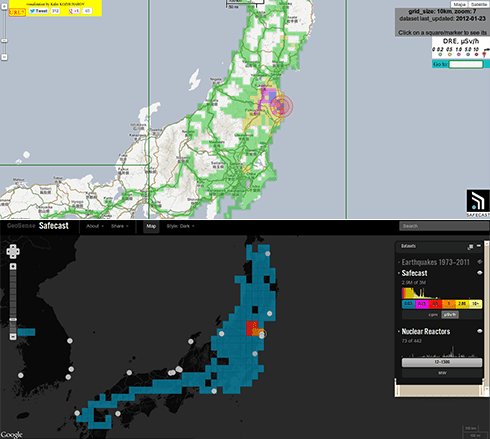Click the orange URL? button
This screenshot has height=439, width=490.
[17, 12]
